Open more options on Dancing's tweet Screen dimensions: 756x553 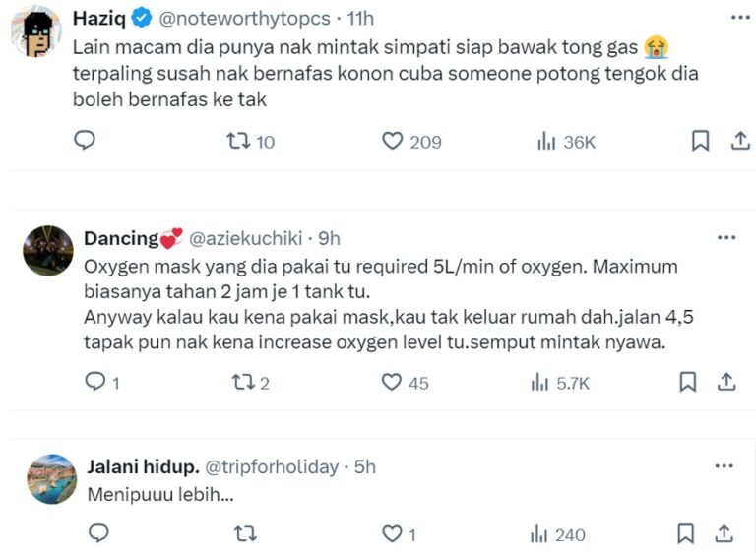tap(726, 237)
